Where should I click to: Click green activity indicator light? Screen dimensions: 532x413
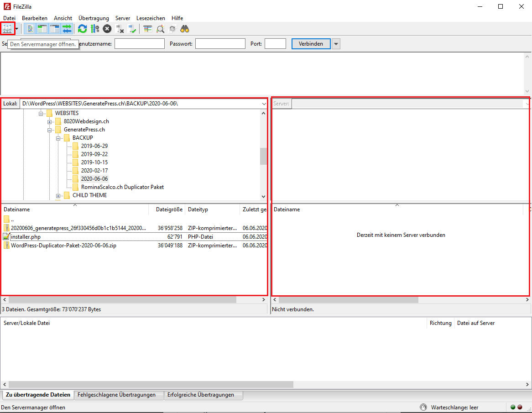513,407
